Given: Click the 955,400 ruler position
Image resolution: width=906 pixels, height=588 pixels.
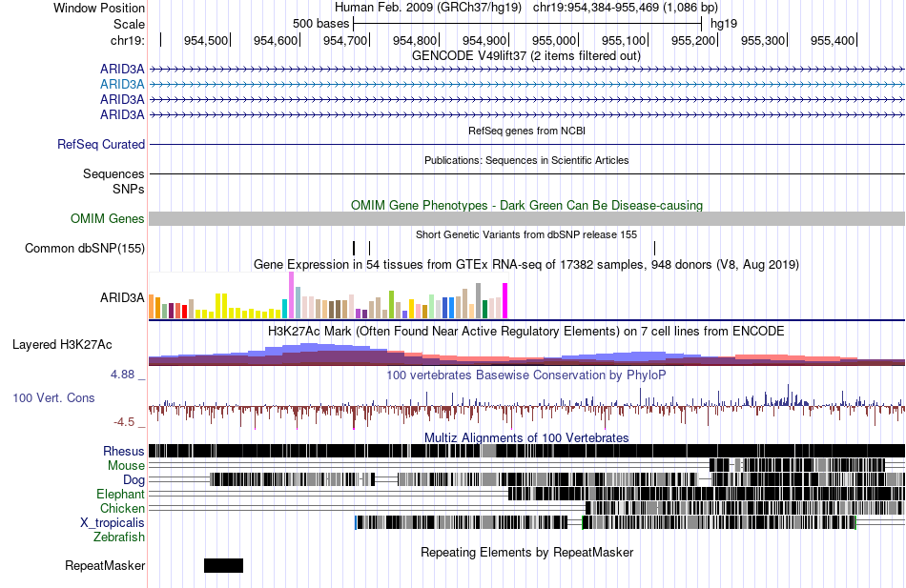Looking at the screenshot, I should 833,40.
